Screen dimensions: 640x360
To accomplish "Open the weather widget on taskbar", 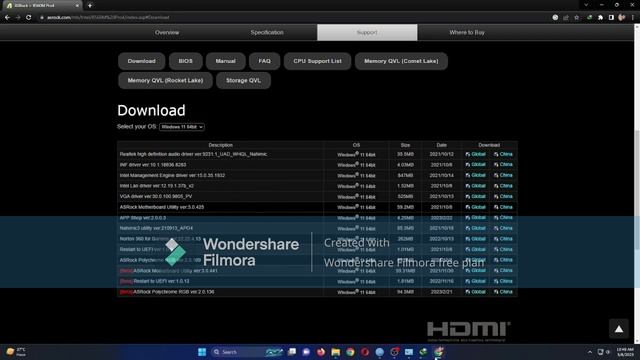I will (x=16, y=352).
